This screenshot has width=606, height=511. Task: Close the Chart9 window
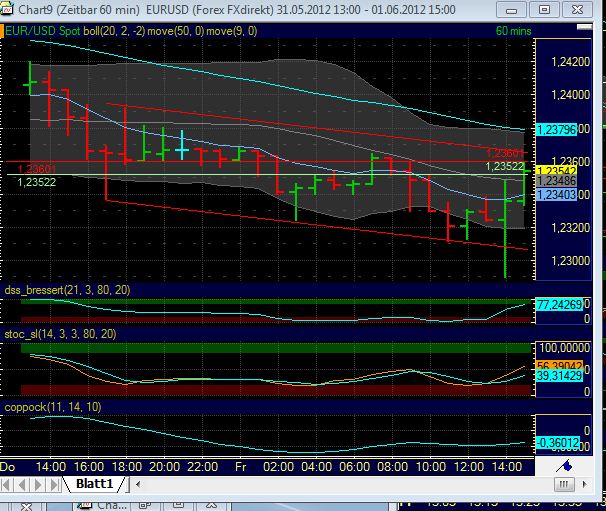tap(577, 10)
